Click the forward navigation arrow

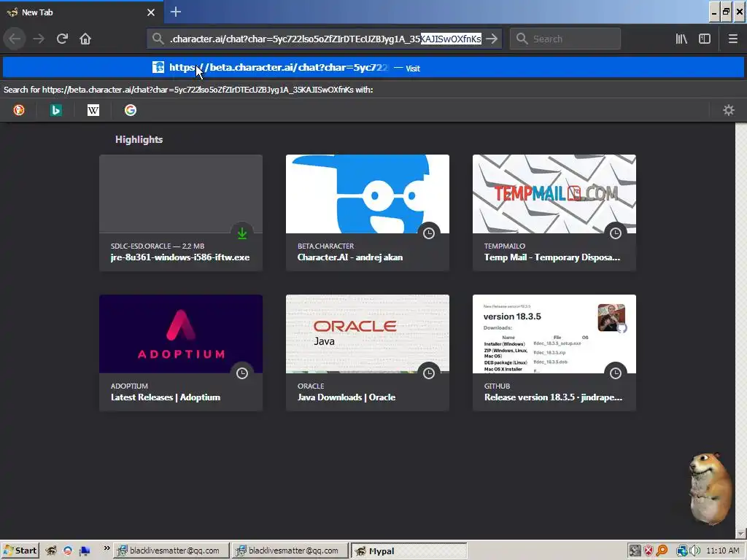click(x=39, y=39)
